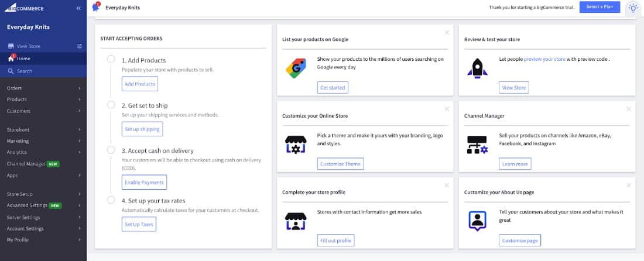Image resolution: width=644 pixels, height=261 pixels.
Task: Open Search in the sidebar
Action: (24, 71)
